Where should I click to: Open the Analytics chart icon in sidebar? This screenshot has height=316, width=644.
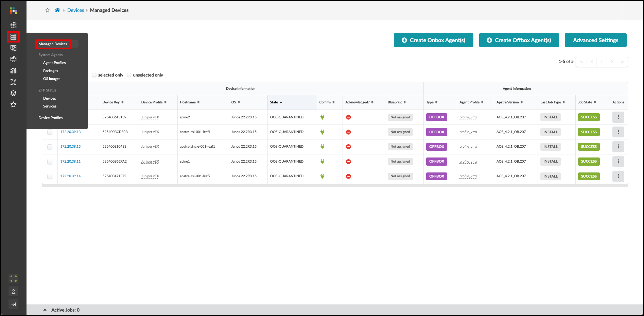[x=13, y=71]
